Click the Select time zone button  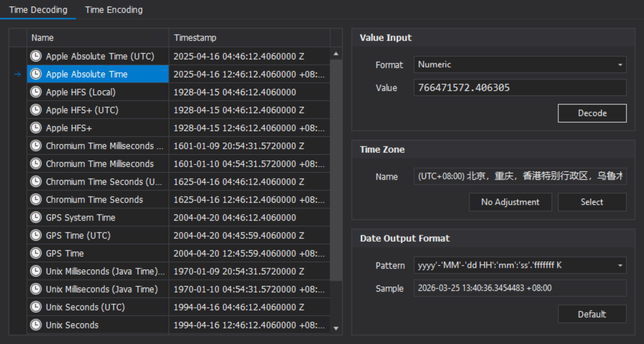click(x=592, y=202)
